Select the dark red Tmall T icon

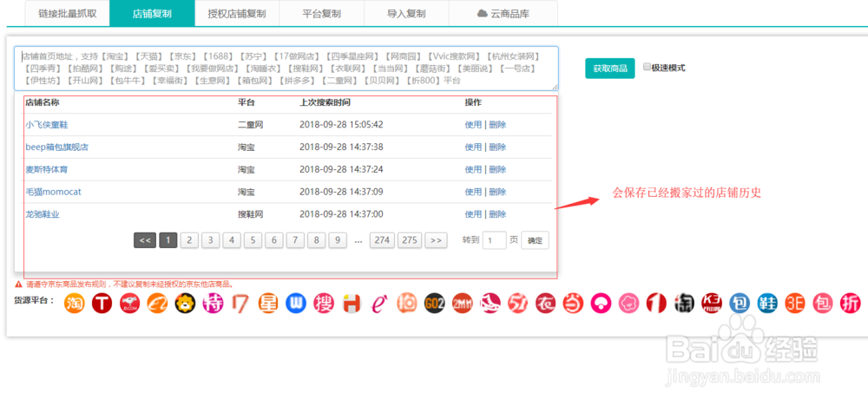coord(102,303)
